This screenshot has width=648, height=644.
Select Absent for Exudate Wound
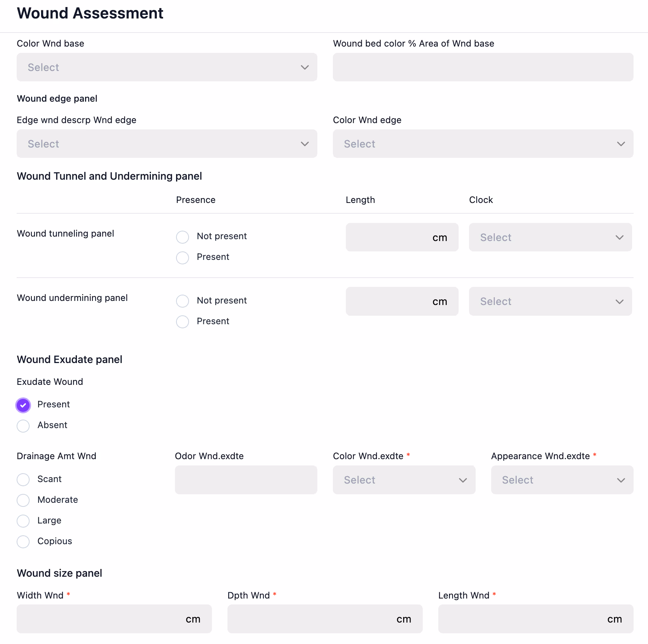point(23,426)
